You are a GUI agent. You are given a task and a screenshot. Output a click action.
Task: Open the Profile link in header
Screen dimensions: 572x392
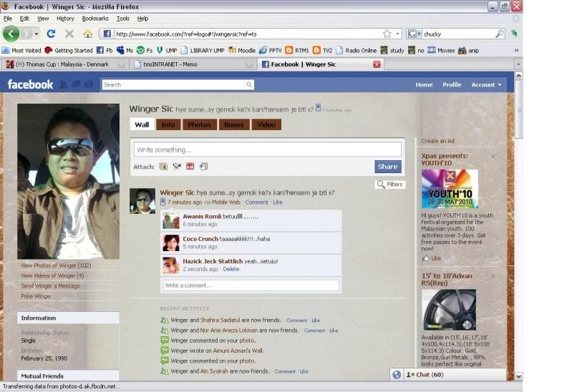click(x=452, y=84)
